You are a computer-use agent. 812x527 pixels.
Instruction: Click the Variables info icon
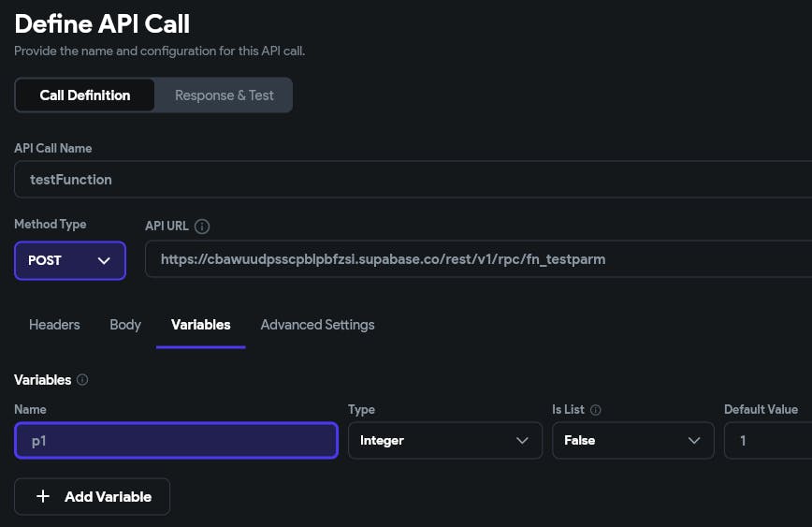pyautogui.click(x=82, y=380)
